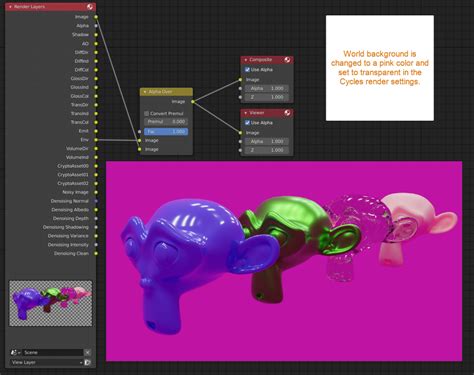Click the GlossDir output socket
Screen dimensions: 474x375
coord(96,79)
